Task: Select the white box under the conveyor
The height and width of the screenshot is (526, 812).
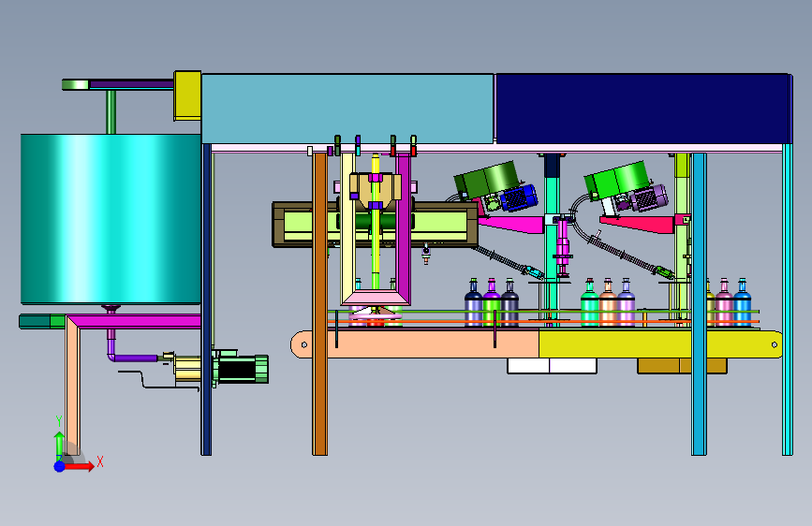Action: click(552, 366)
